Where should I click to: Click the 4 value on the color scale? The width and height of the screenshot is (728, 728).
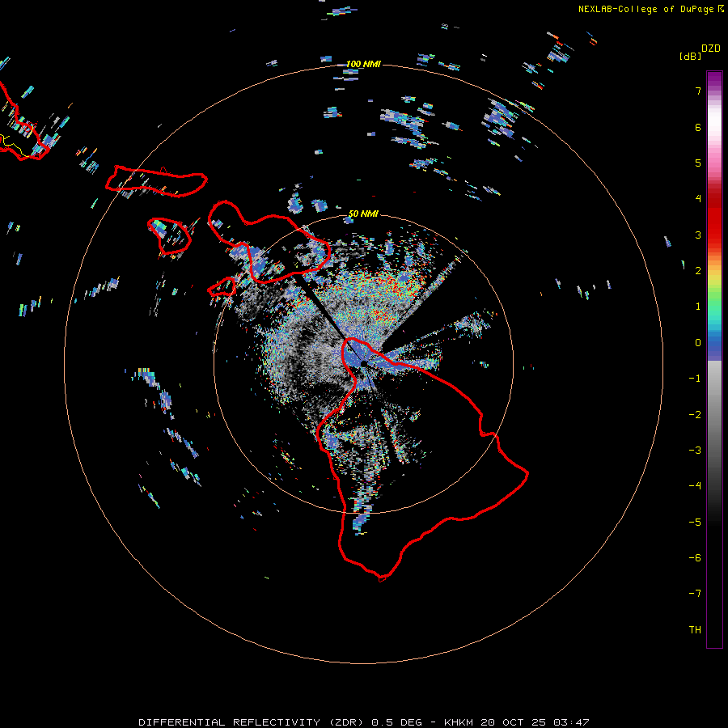(x=698, y=199)
